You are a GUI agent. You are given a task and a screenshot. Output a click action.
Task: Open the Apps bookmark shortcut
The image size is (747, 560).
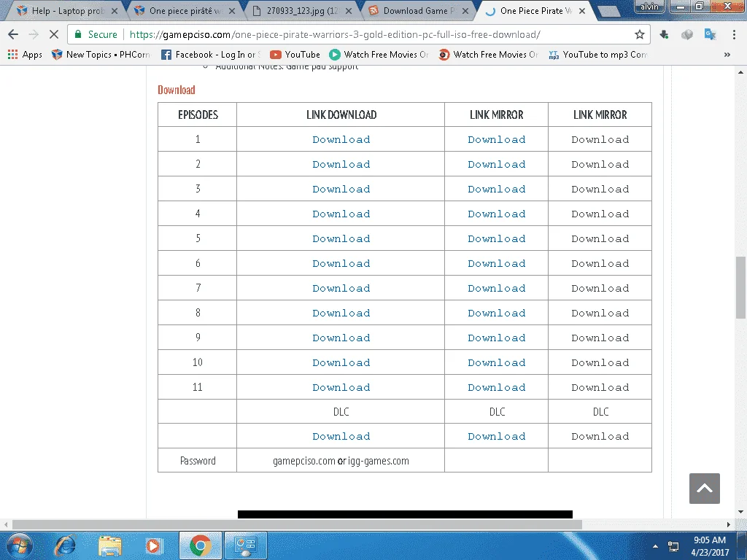click(x=25, y=55)
